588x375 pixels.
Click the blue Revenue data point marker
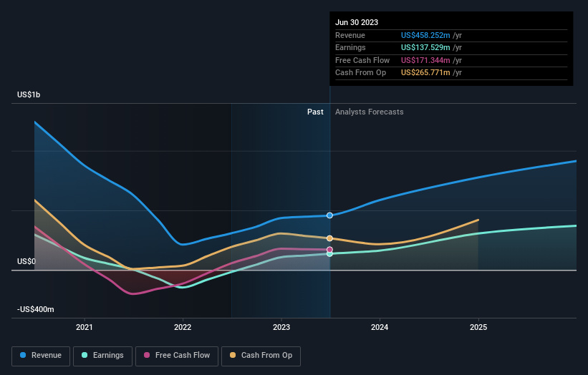(x=329, y=215)
